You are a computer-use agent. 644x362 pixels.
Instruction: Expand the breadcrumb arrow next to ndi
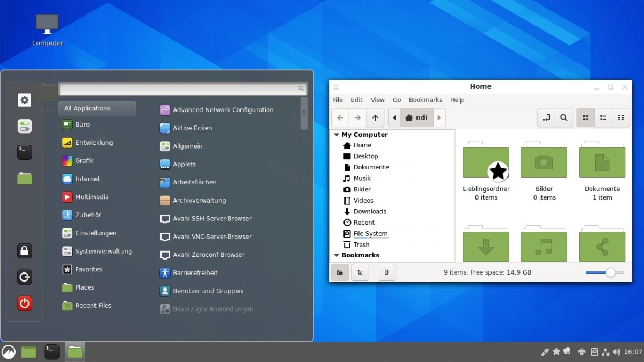pos(438,117)
